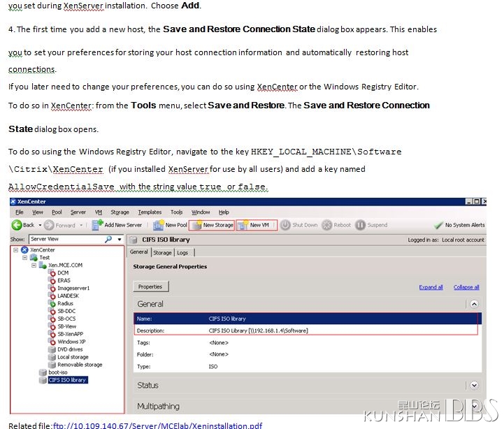Image resolution: width=504 pixels, height=429 pixels.
Task: Click the search magnifier in Server View box
Action: [x=108, y=239]
